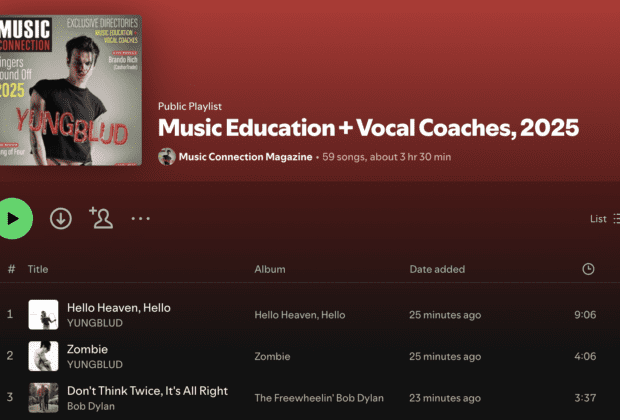Open the Bob Dylan artist link

pos(91,406)
